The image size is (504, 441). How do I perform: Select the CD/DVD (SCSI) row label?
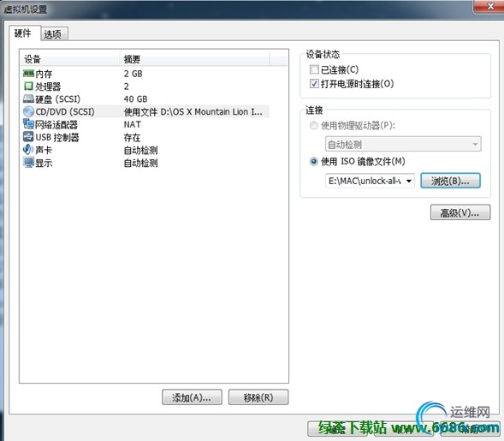(65, 111)
